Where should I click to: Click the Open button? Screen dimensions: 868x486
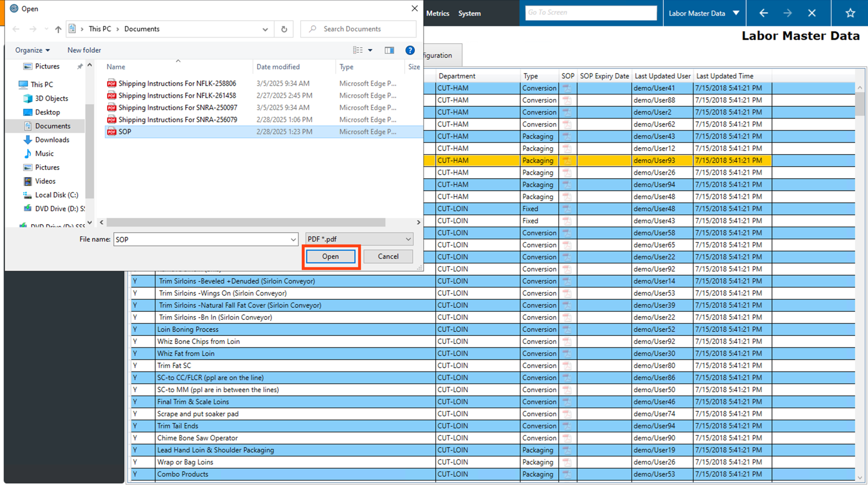click(330, 257)
